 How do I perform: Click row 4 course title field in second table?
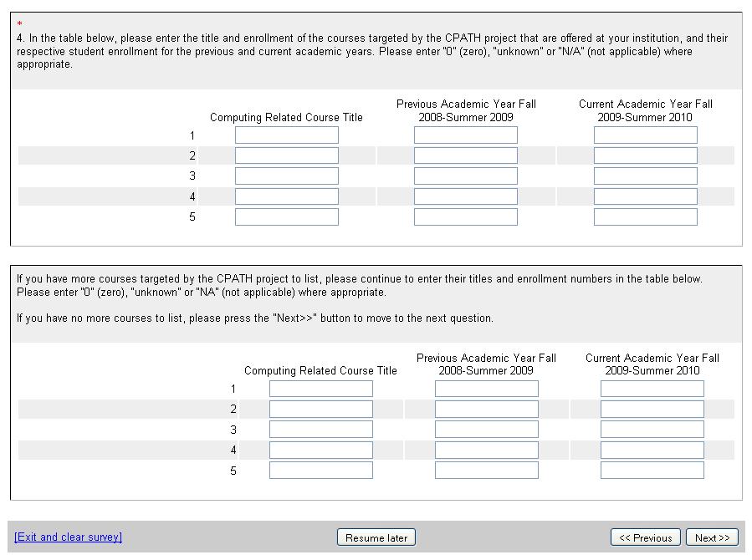[320, 450]
